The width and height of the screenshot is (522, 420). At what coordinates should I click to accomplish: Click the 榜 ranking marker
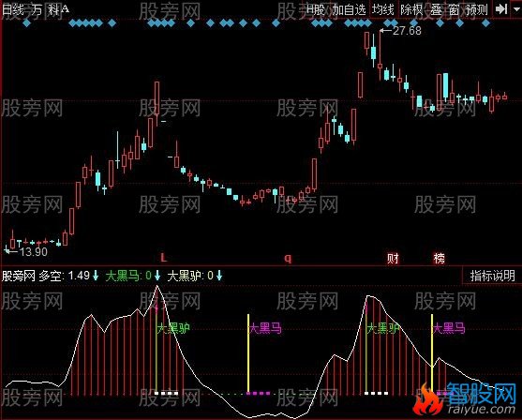tap(440, 258)
